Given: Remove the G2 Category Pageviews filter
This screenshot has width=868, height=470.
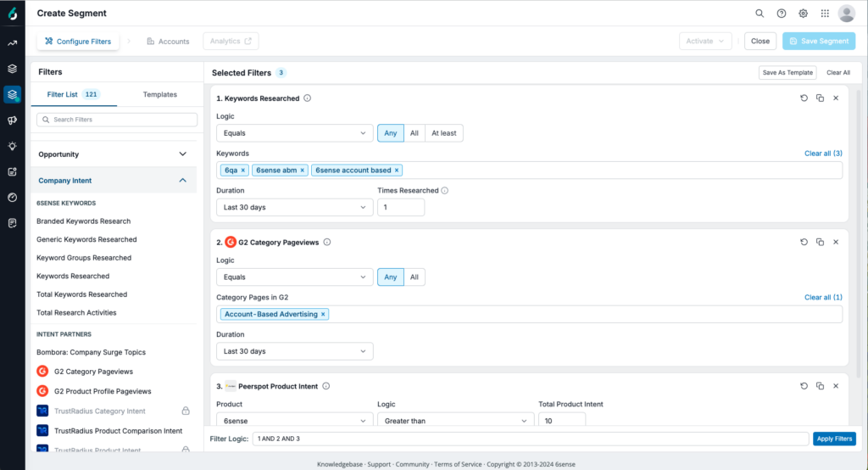Looking at the screenshot, I should coord(836,242).
